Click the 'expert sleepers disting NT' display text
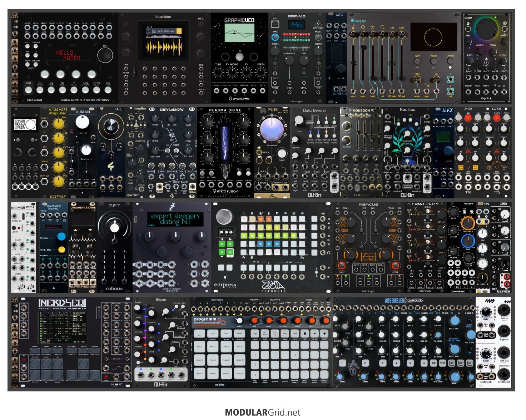 click(175, 219)
